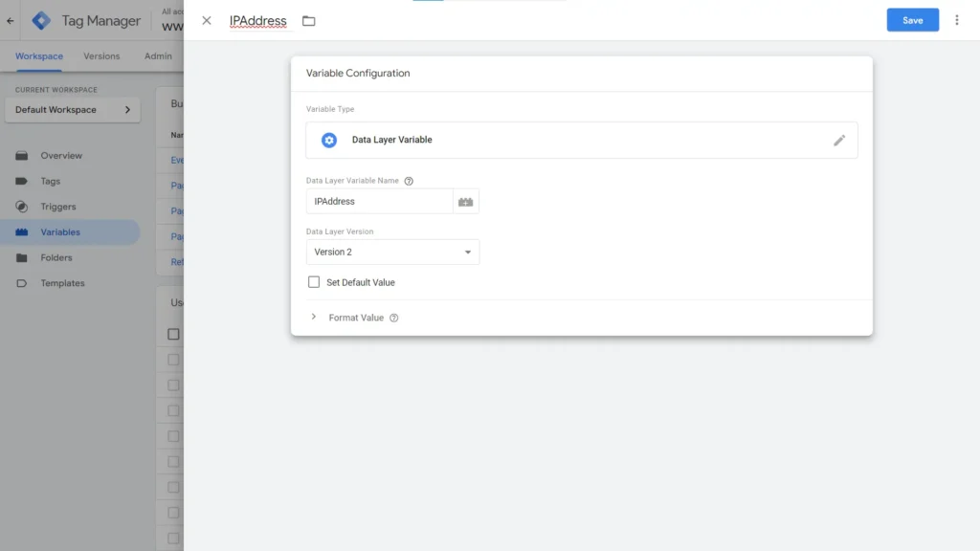
Task: Open help for Data Layer Variable Name
Action: tap(410, 180)
